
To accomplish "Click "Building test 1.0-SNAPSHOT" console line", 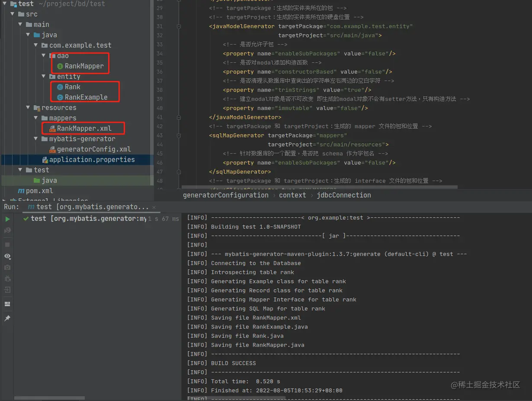I will 256,226.
